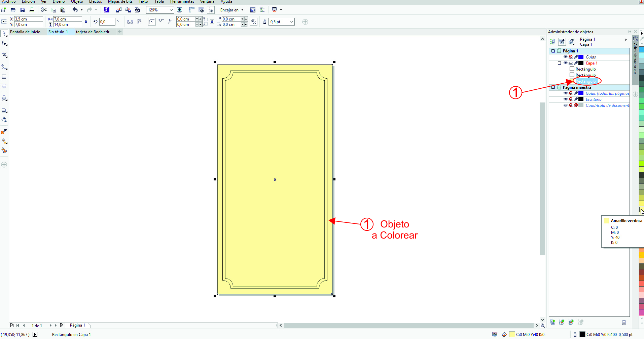
Task: Select the Interactive Fill tool
Action: (4, 141)
